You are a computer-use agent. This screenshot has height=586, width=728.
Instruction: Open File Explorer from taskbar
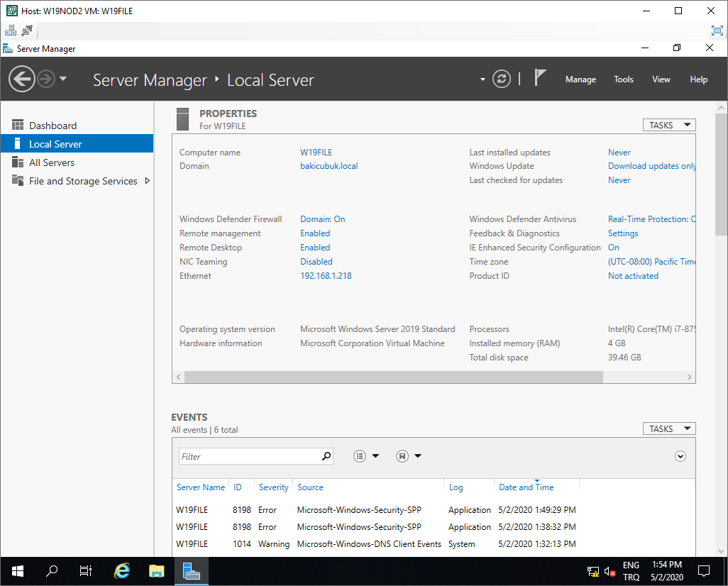tap(157, 571)
